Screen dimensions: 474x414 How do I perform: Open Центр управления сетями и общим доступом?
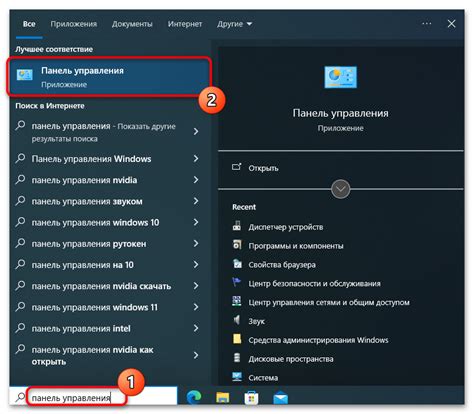(329, 303)
